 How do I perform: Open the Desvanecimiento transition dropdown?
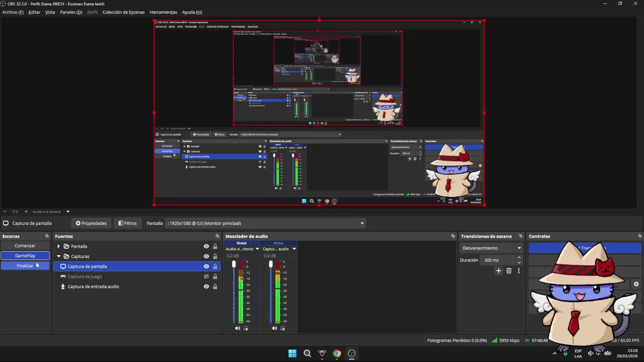pyautogui.click(x=492, y=248)
